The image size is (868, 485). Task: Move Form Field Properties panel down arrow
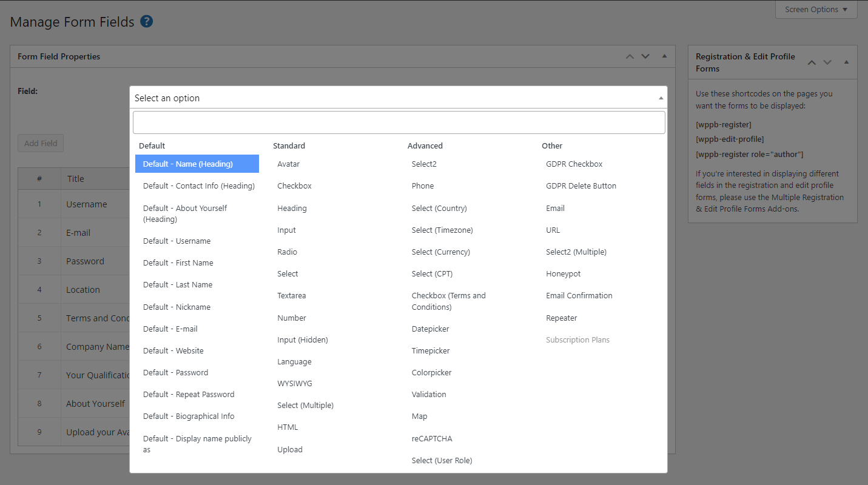(x=645, y=56)
